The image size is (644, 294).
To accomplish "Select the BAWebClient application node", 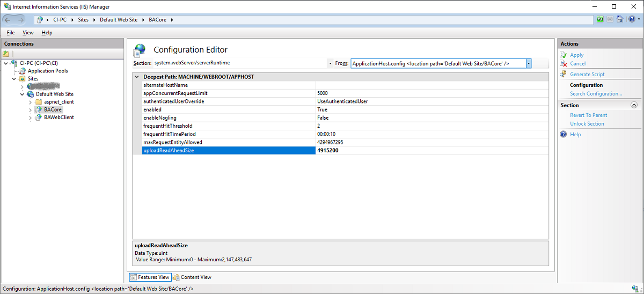I will coord(58,117).
